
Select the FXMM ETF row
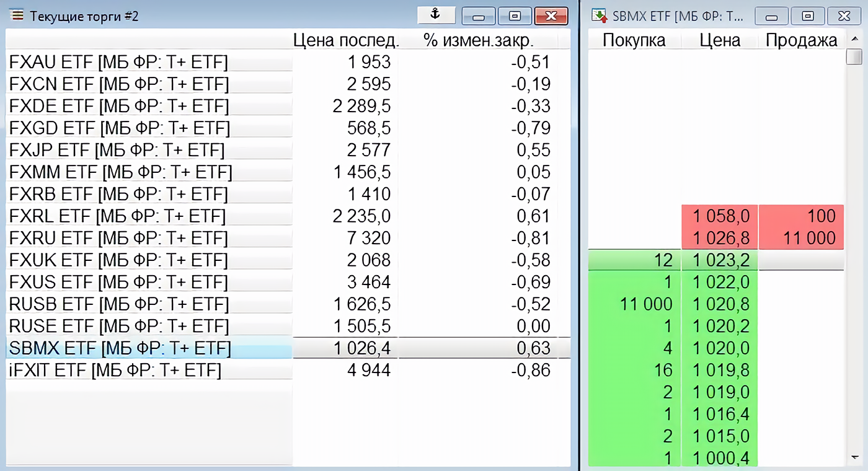pyautogui.click(x=288, y=172)
